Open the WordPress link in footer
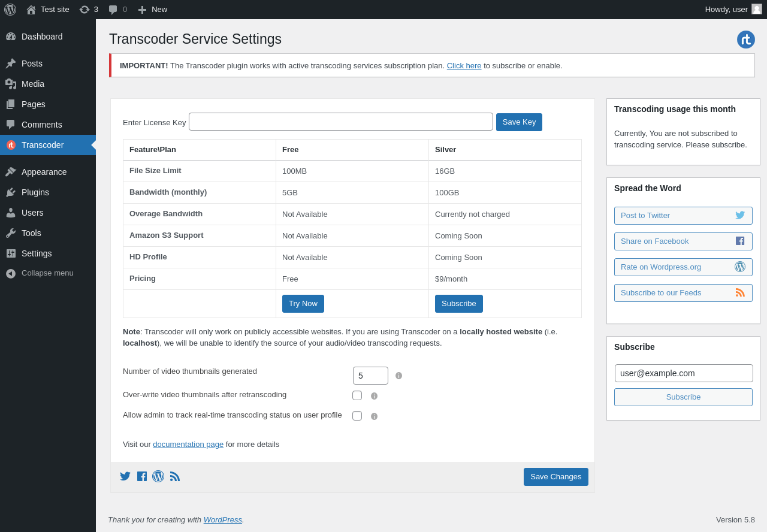Image resolution: width=767 pixels, height=532 pixels. (x=223, y=520)
